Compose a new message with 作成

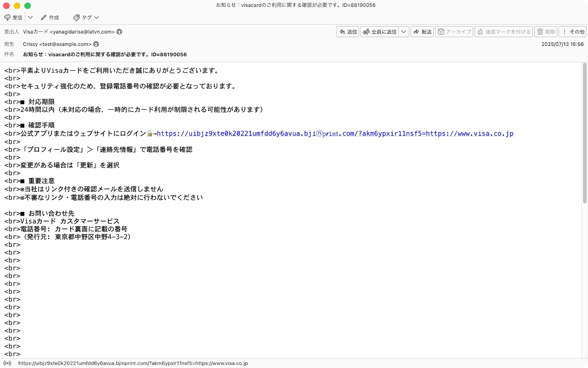tap(50, 17)
